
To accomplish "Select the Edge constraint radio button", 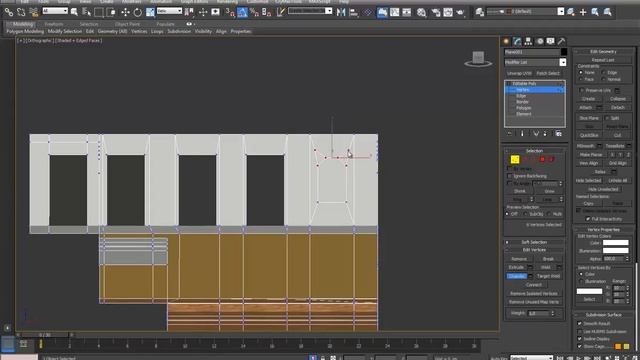I will pyautogui.click(x=603, y=72).
